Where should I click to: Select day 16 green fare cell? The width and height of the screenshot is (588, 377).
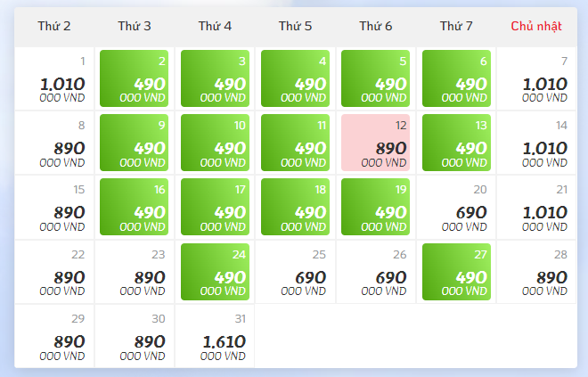pyautogui.click(x=135, y=207)
